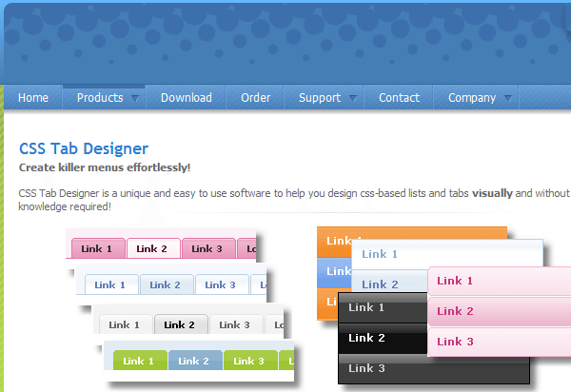Click the pink Link 2 tab with white background

(x=153, y=248)
